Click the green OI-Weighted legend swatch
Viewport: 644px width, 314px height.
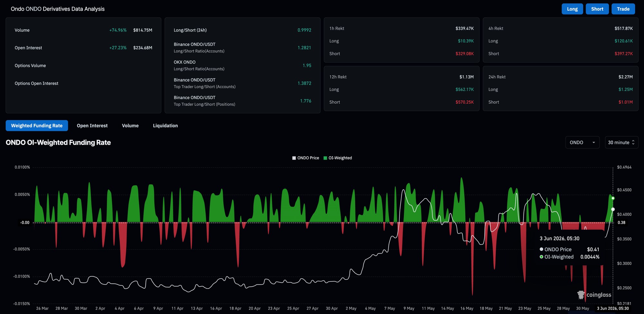325,158
